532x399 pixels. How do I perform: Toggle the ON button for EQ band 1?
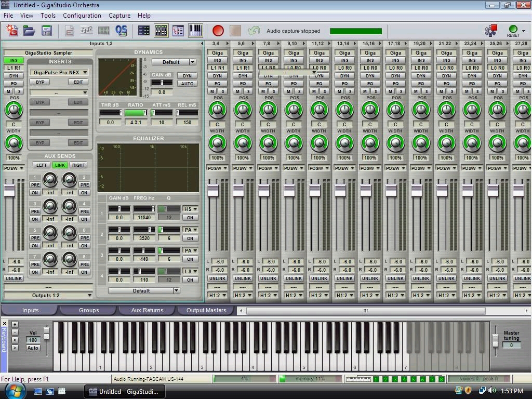[x=190, y=218]
